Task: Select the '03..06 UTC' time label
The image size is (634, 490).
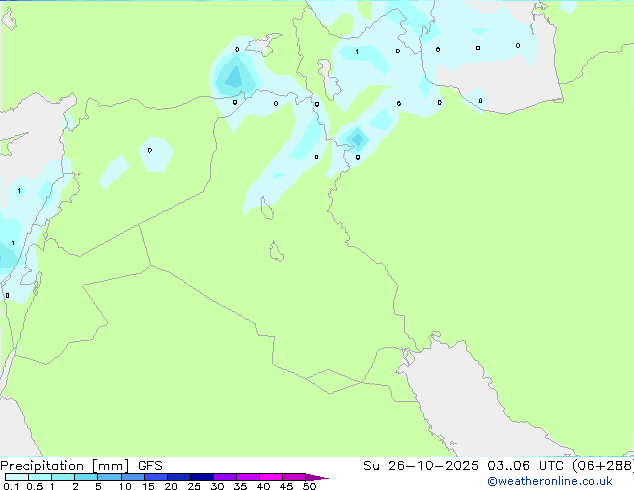Action: pyautogui.click(x=525, y=466)
